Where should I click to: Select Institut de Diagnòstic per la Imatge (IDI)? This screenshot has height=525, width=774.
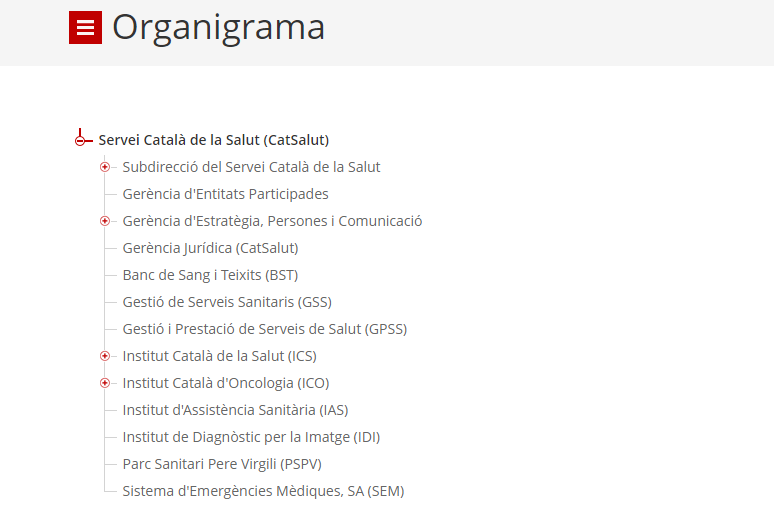pos(251,437)
